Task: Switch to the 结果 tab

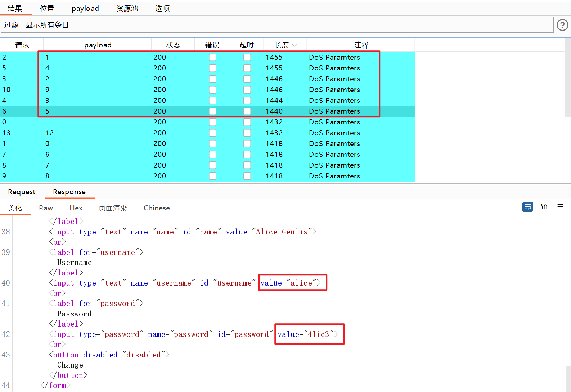Action: (x=15, y=8)
